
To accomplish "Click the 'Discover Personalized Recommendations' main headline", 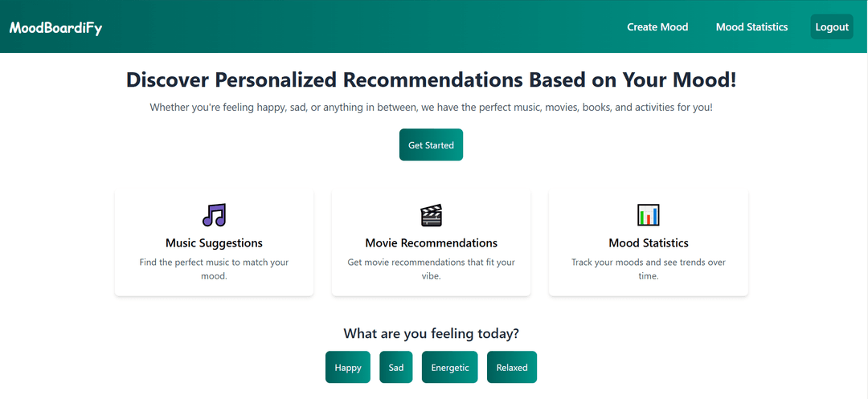I will (x=432, y=80).
